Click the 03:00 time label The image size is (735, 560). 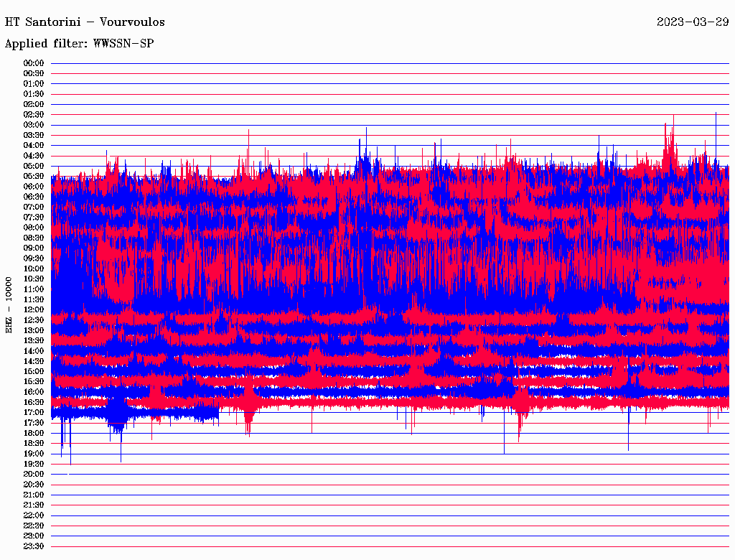(34, 125)
